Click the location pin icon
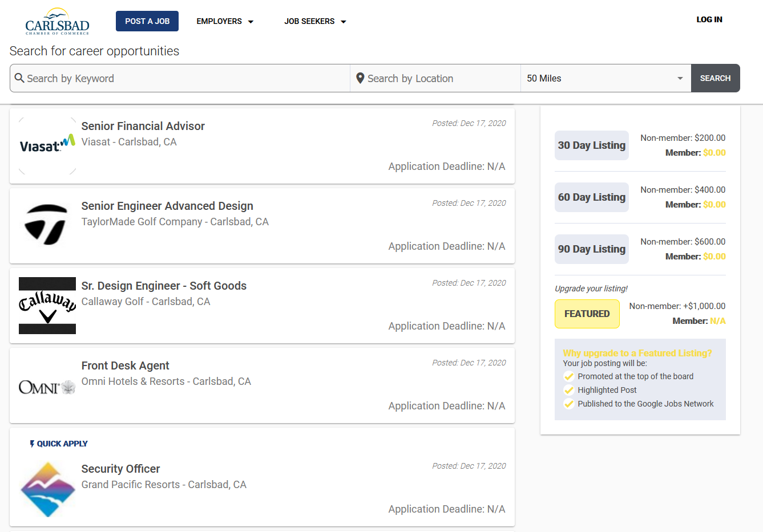 coord(360,78)
